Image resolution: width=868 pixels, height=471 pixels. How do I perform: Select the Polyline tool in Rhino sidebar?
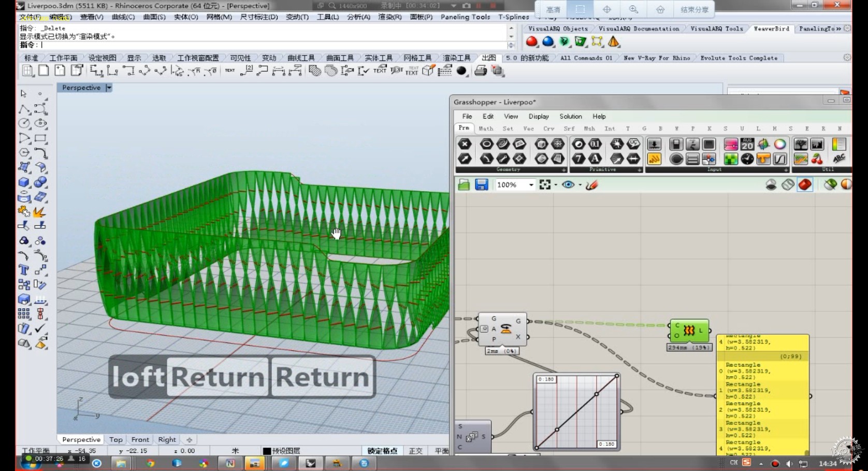24,109
